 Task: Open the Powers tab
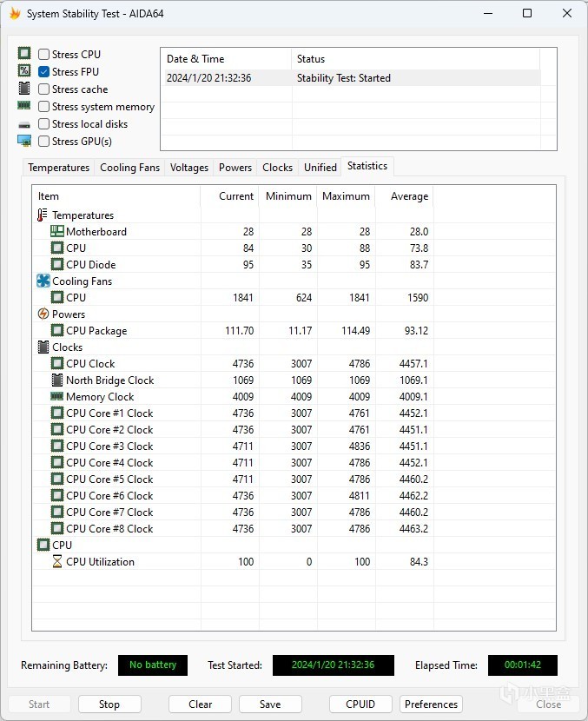235,168
